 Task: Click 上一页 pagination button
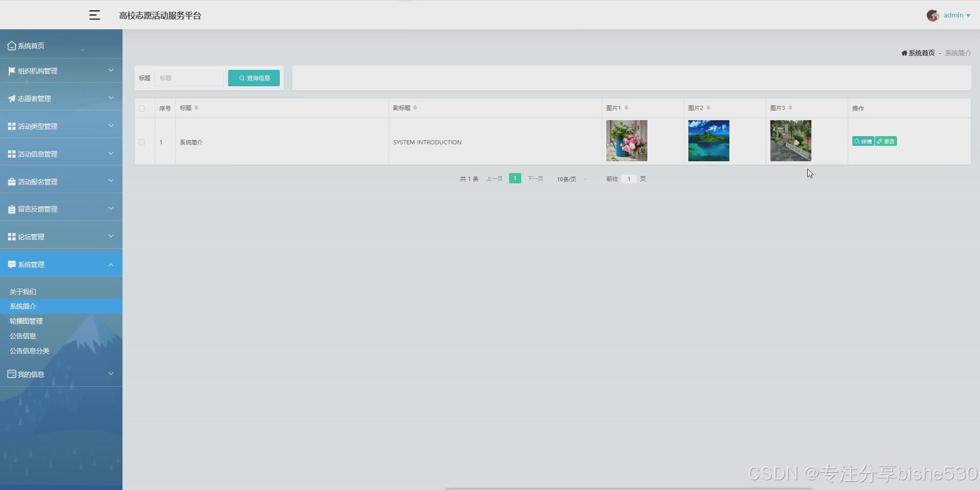494,178
